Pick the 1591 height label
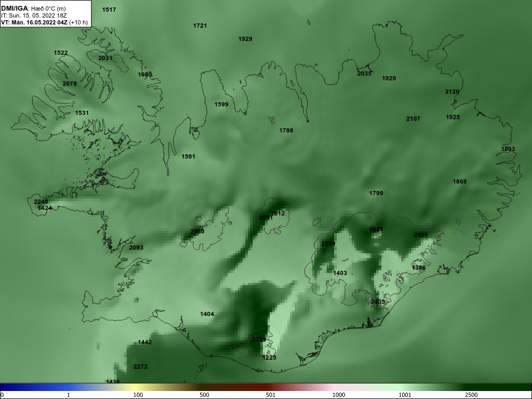Image resolution: width=532 pixels, height=399 pixels. coord(188,156)
